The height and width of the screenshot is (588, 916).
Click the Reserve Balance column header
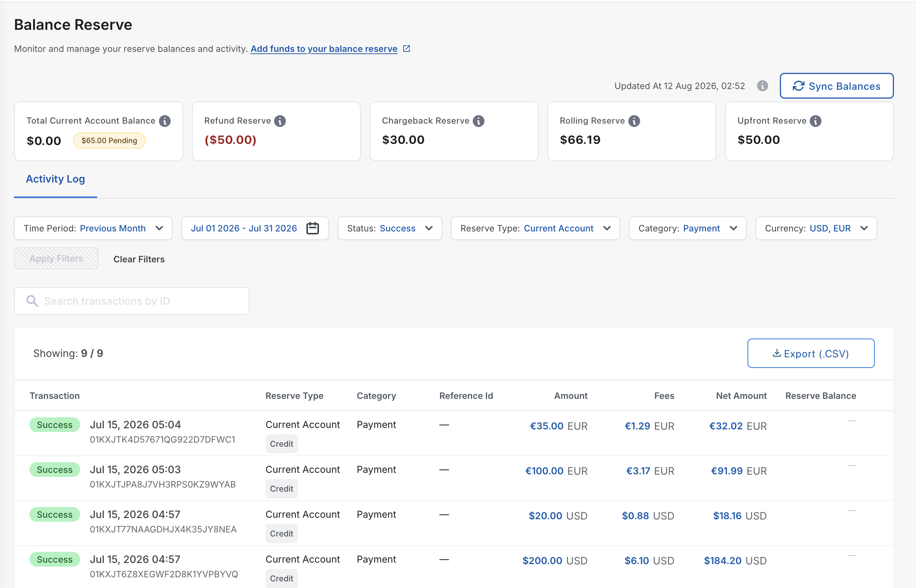pyautogui.click(x=821, y=396)
